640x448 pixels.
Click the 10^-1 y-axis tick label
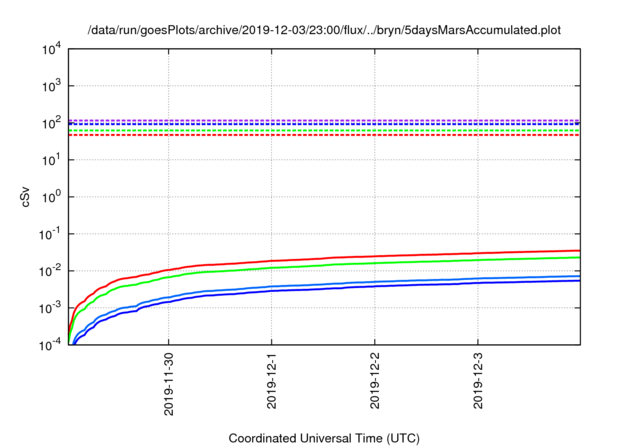[x=50, y=235]
